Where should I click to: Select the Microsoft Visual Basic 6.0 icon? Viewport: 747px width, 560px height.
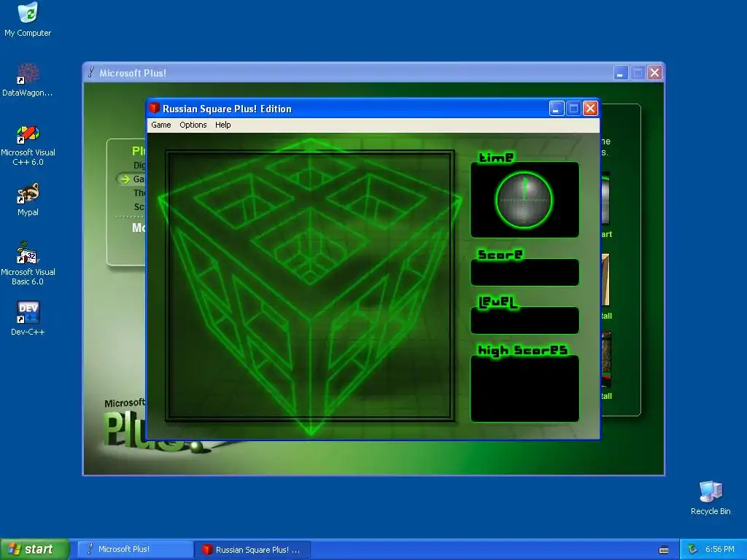pyautogui.click(x=28, y=263)
